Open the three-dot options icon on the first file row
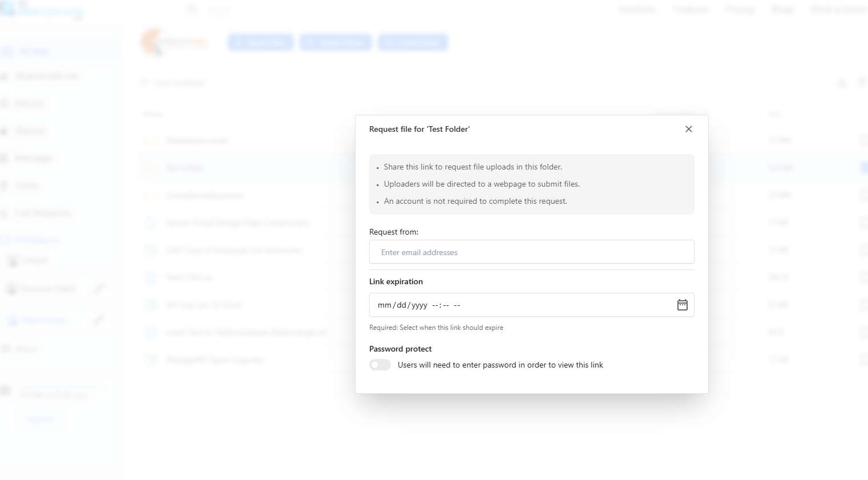This screenshot has height=480, width=868. (863, 140)
